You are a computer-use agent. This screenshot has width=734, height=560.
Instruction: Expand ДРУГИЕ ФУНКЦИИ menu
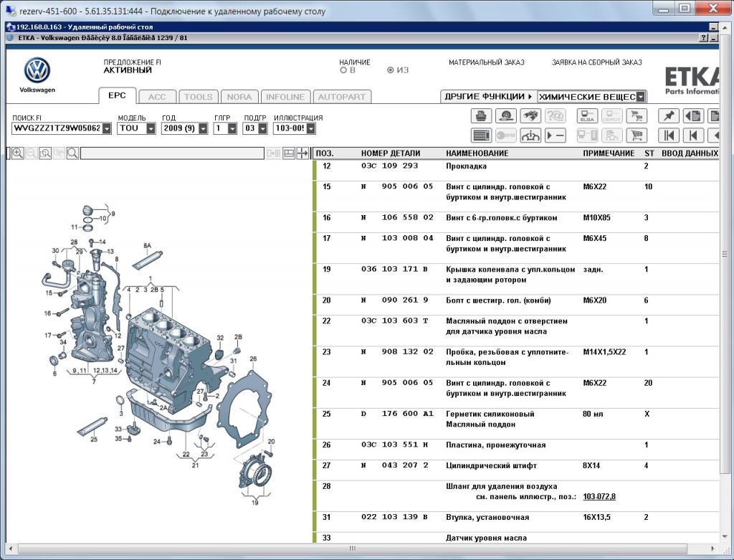click(487, 97)
